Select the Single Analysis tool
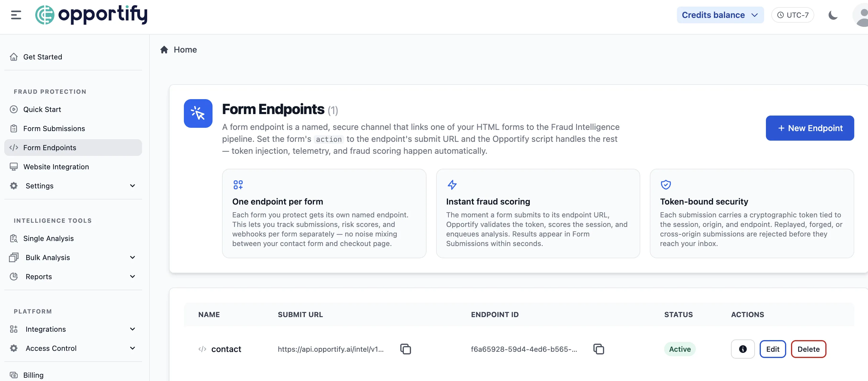The width and height of the screenshot is (868, 381). tap(49, 238)
